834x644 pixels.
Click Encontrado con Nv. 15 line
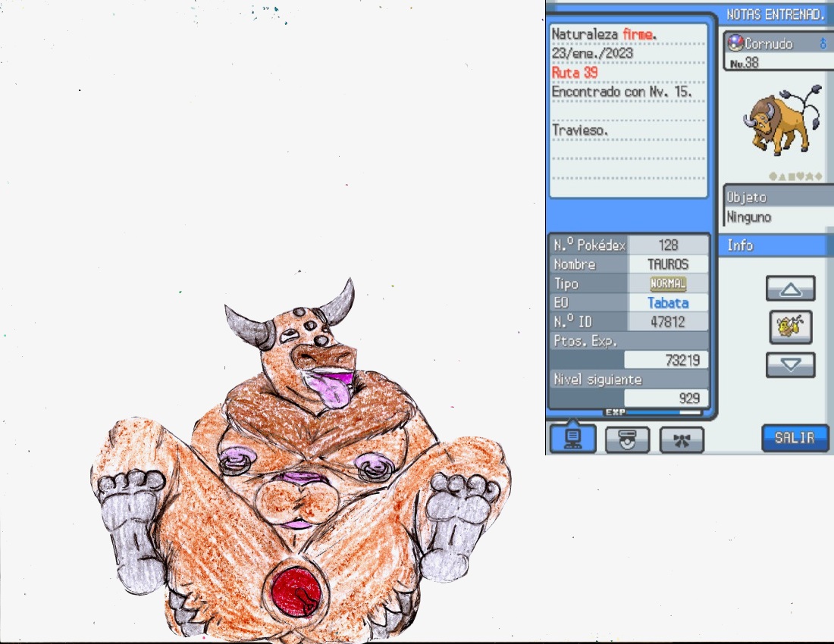(x=622, y=92)
